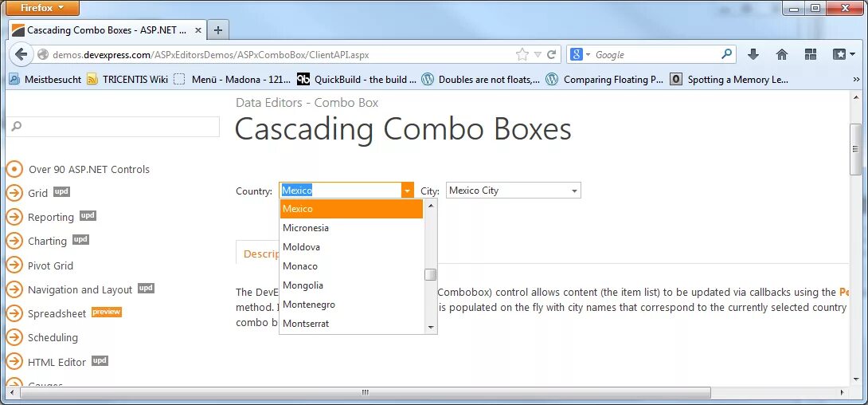Open the Navigation and Layout link
868x405 pixels.
80,289
